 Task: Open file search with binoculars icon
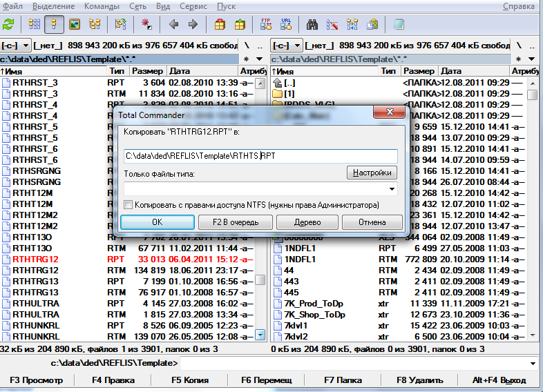[312, 24]
